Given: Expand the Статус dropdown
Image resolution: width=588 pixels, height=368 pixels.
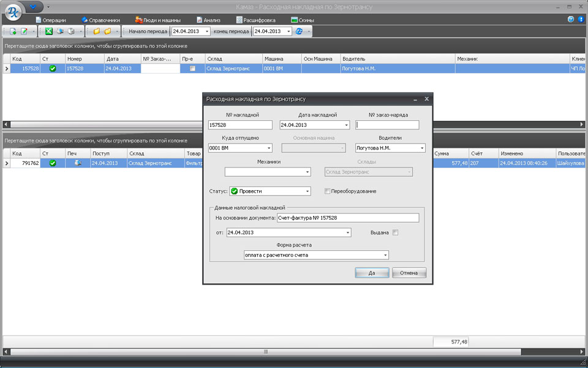Looking at the screenshot, I should (x=307, y=191).
